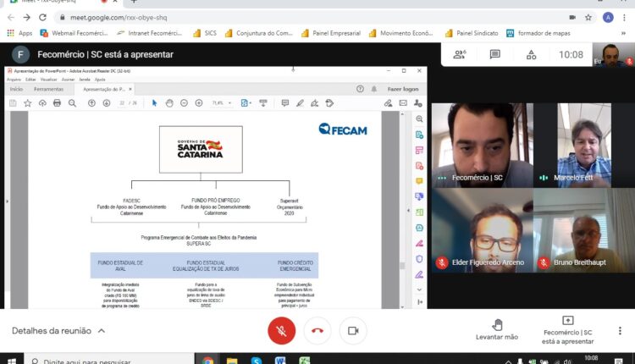Open Arquivo menu in Acrobat Reader
The image size is (635, 364).
click(x=14, y=80)
